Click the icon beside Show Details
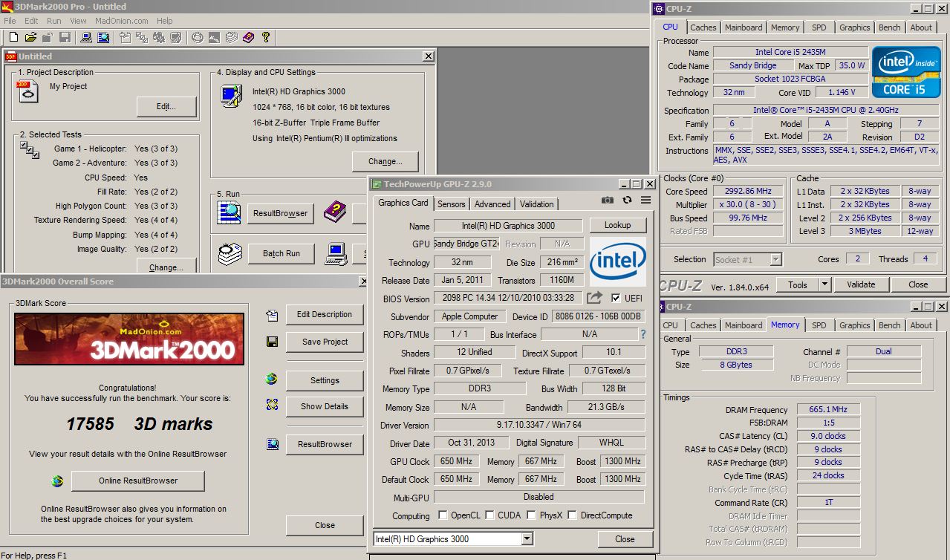The image size is (950, 560). 273,406
